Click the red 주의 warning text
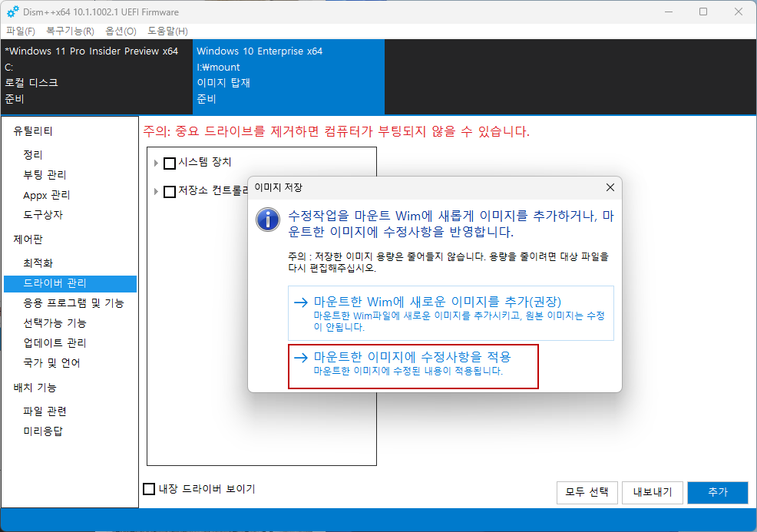Screen dimensions: 757x532 tap(336, 131)
